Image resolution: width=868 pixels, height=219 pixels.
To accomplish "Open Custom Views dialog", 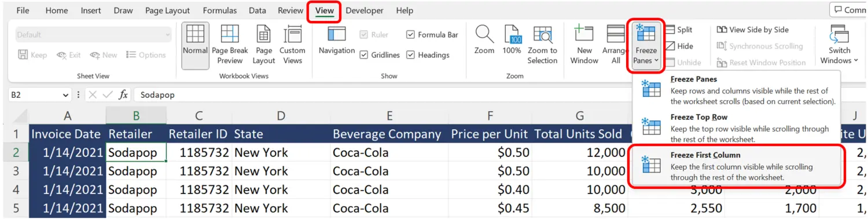I will tap(292, 45).
